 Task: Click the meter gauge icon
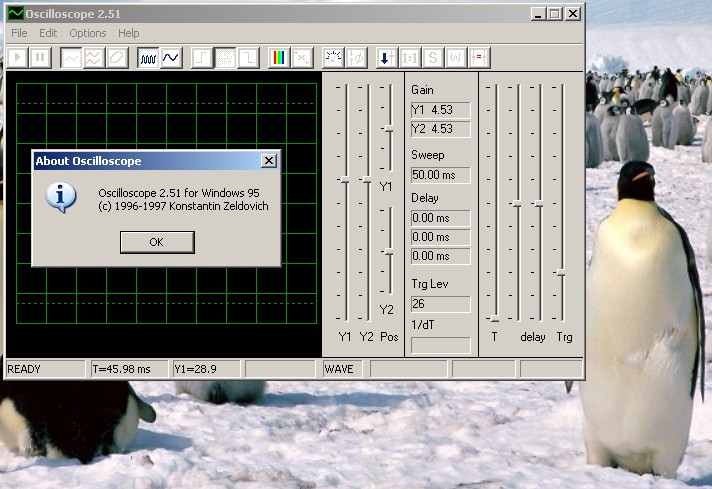[333, 58]
